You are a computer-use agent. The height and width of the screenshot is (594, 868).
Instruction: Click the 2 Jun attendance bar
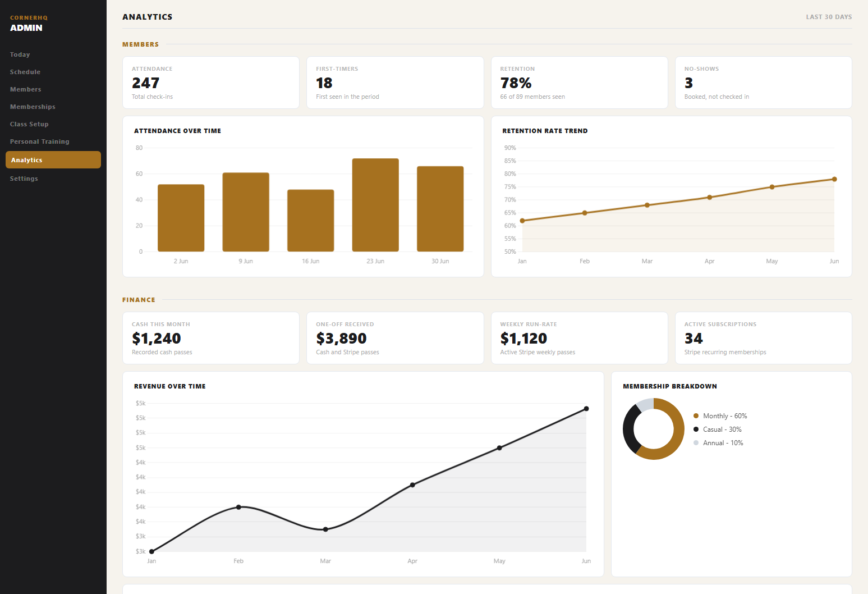[x=181, y=218]
